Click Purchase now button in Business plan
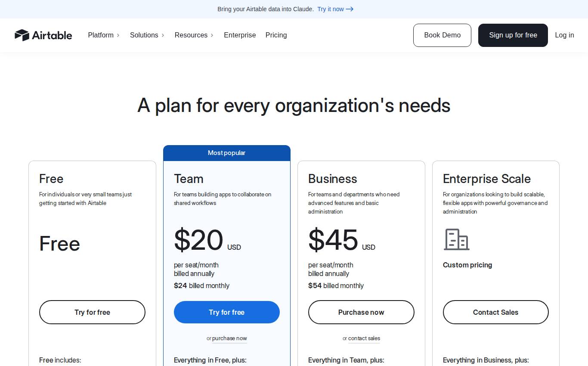This screenshot has height=366, width=588. tap(361, 312)
